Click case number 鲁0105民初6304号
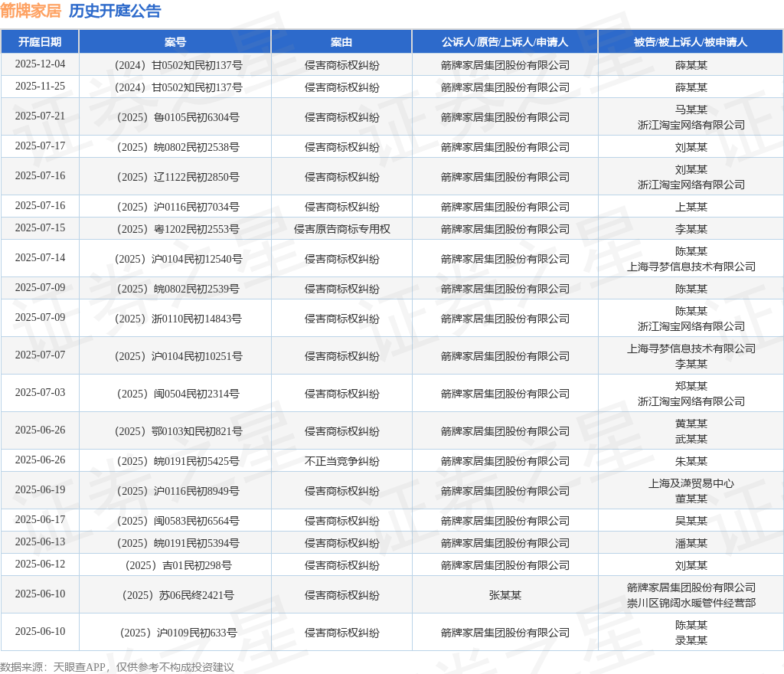Image resolution: width=784 pixels, height=674 pixels. click(x=178, y=117)
